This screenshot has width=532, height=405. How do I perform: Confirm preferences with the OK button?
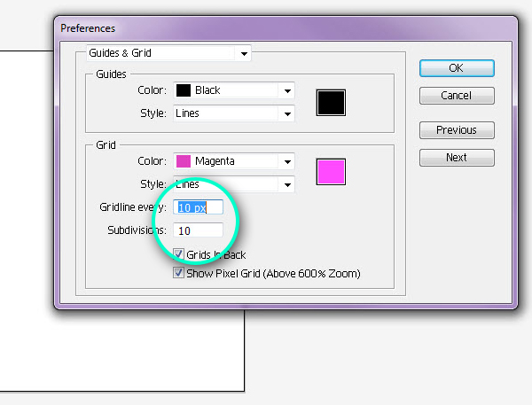coord(457,68)
